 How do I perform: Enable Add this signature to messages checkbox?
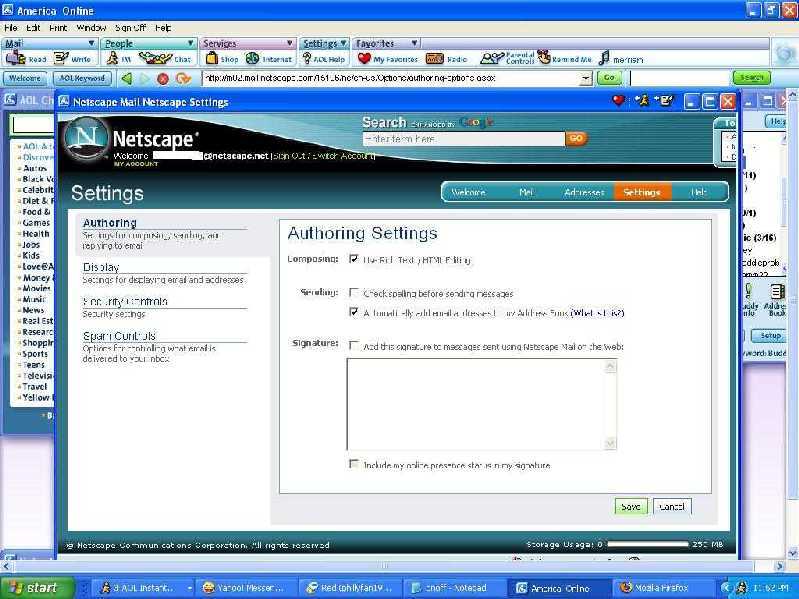[x=354, y=345]
